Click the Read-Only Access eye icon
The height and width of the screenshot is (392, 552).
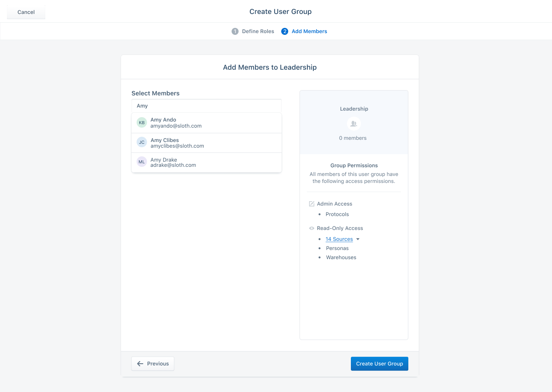tap(312, 228)
